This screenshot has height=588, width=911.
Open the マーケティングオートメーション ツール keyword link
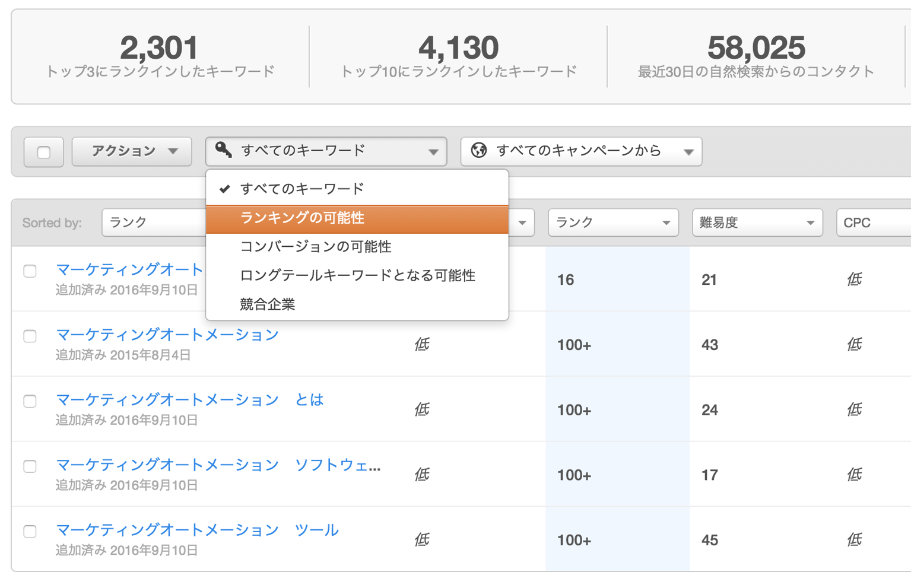[197, 530]
